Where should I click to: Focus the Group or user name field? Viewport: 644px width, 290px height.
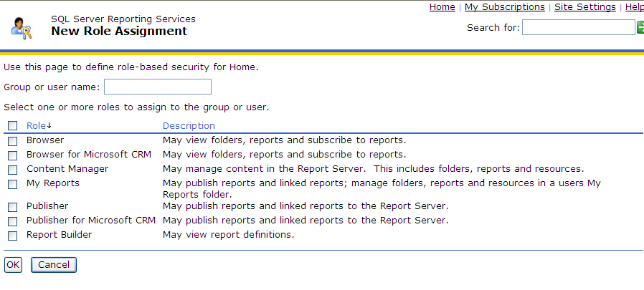(x=158, y=87)
